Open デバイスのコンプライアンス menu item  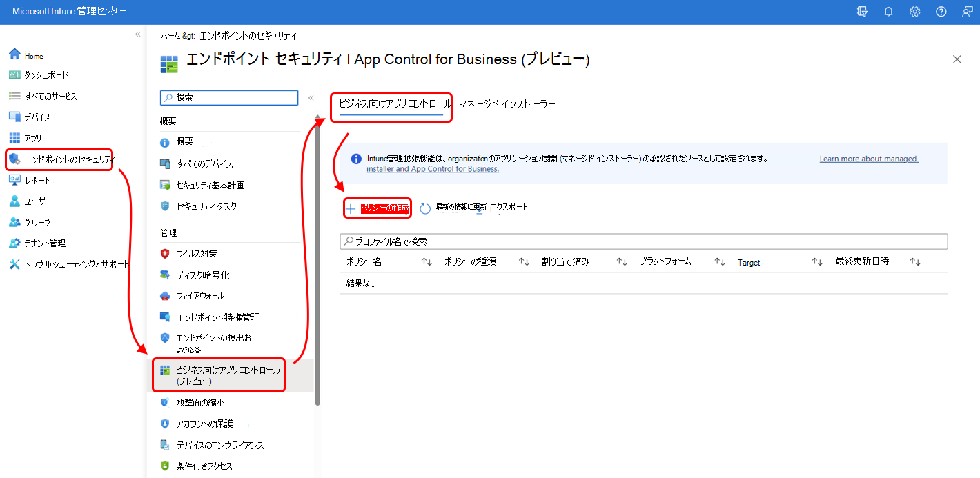[x=220, y=445]
